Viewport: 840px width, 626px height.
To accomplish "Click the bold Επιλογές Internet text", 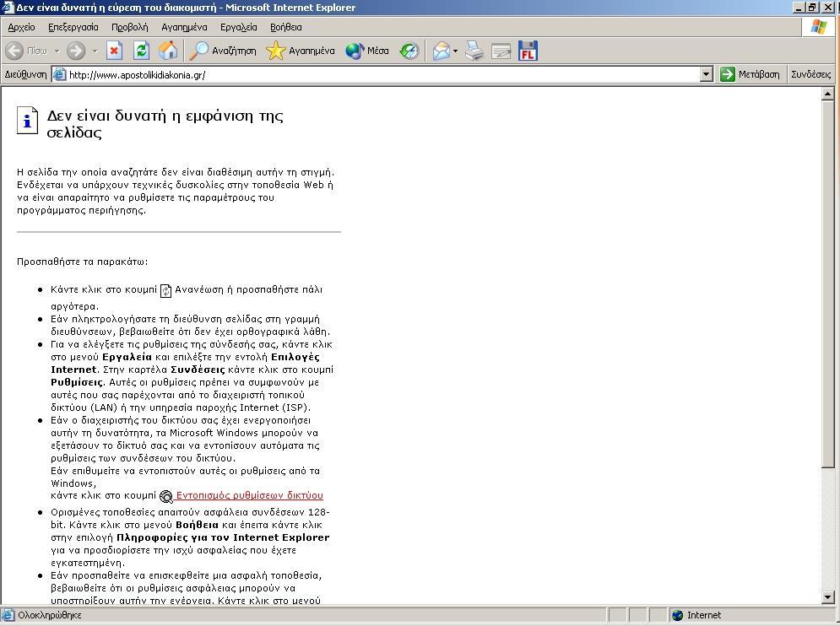I will (x=186, y=363).
